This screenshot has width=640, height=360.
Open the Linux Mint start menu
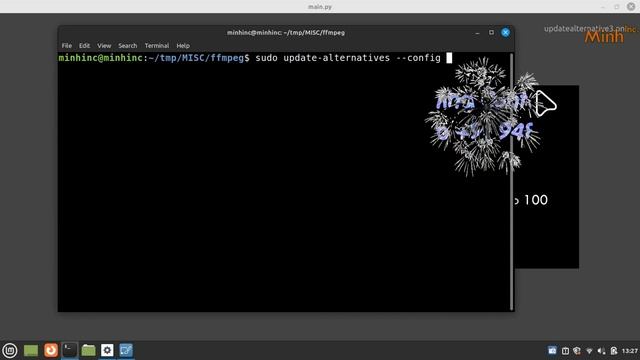click(10, 350)
